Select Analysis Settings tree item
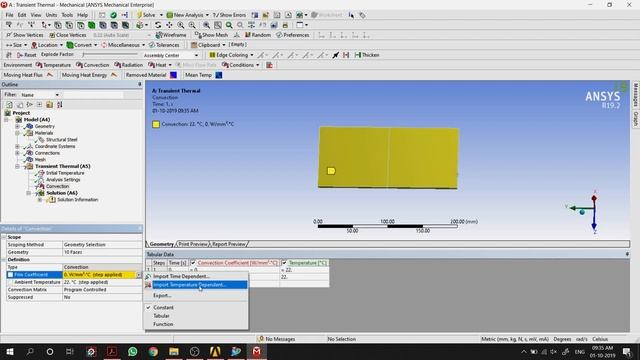Viewport: 640px width, 360px height. coord(63,180)
